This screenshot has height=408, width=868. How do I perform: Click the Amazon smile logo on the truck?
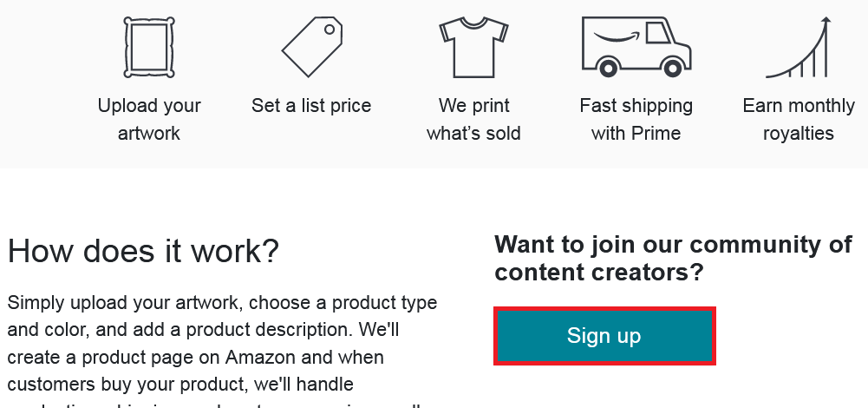pos(617,36)
